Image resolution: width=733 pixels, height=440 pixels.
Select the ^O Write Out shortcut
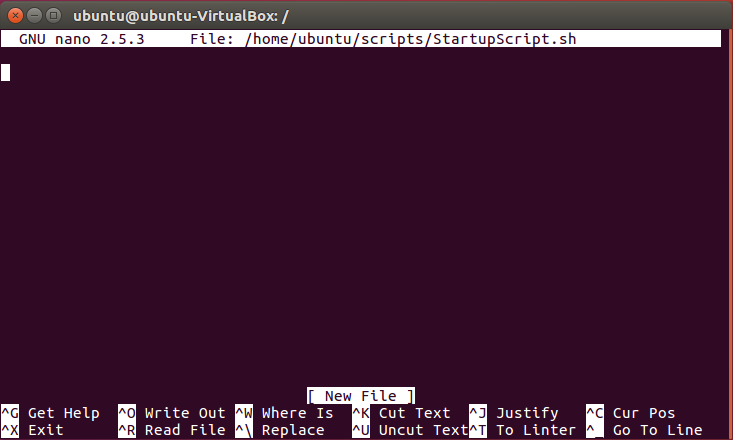point(172,413)
